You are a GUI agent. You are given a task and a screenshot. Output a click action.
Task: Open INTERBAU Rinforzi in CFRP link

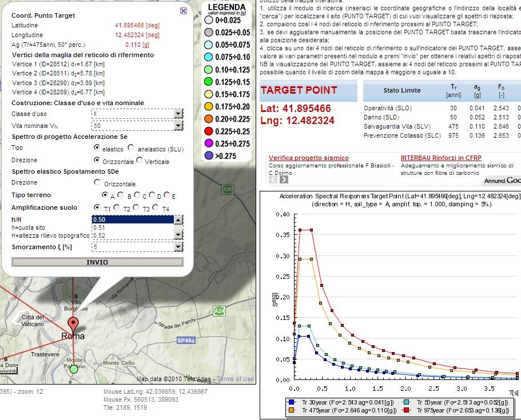tap(441, 158)
